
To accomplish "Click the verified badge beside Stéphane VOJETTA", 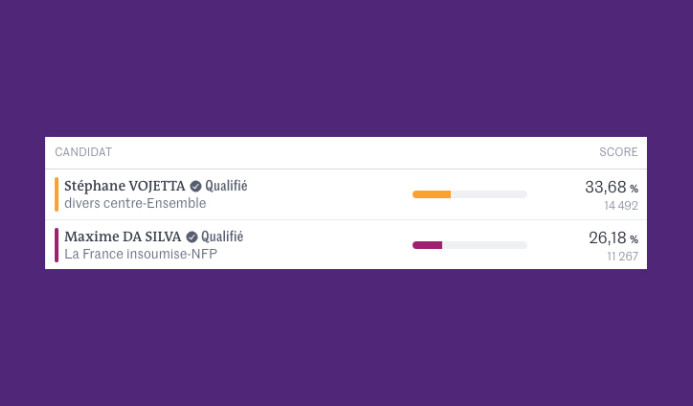I will (x=196, y=186).
